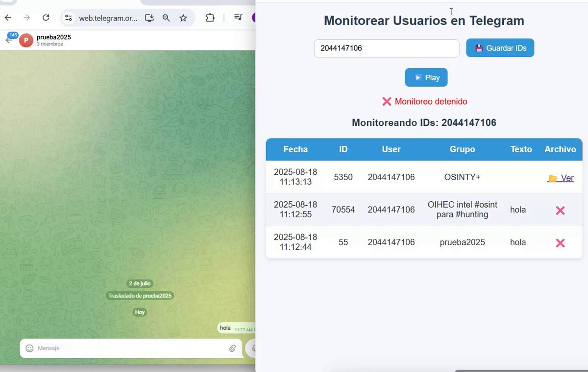The width and height of the screenshot is (588, 372).
Task: Open prueba2025 chat header info
Action: point(54,40)
